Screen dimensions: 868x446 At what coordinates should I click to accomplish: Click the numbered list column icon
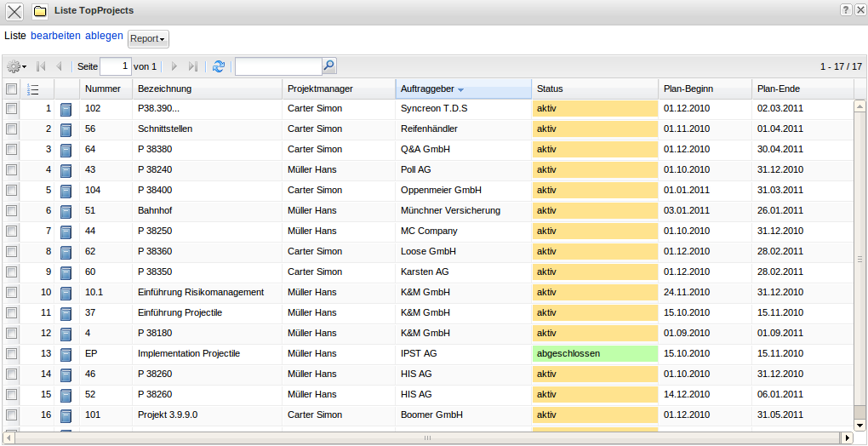[34, 89]
